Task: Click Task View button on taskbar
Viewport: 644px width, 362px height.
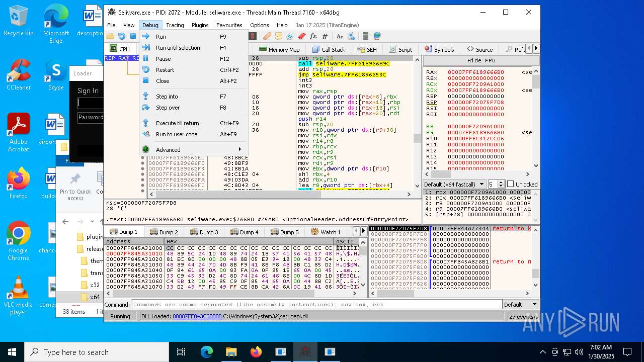Action: click(181, 352)
